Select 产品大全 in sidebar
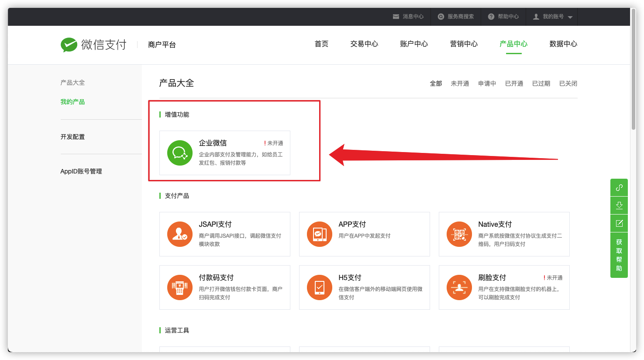The image size is (644, 360). coord(72,83)
